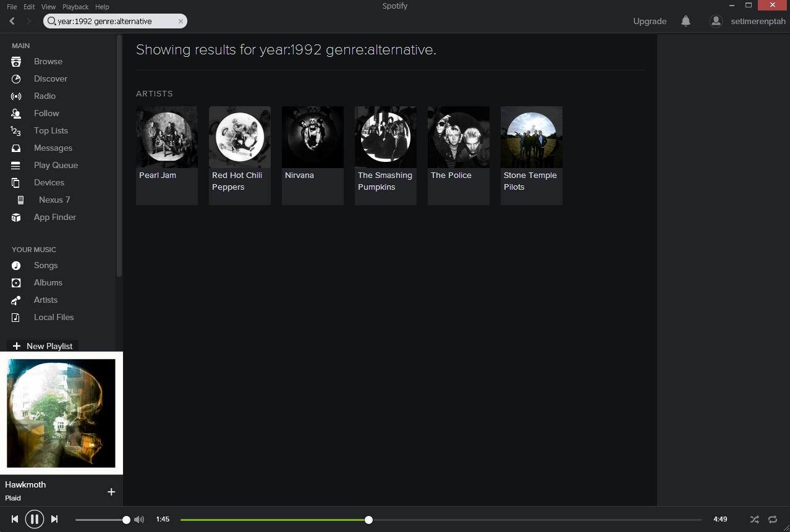
Task: Clear the search field with X
Action: point(181,21)
